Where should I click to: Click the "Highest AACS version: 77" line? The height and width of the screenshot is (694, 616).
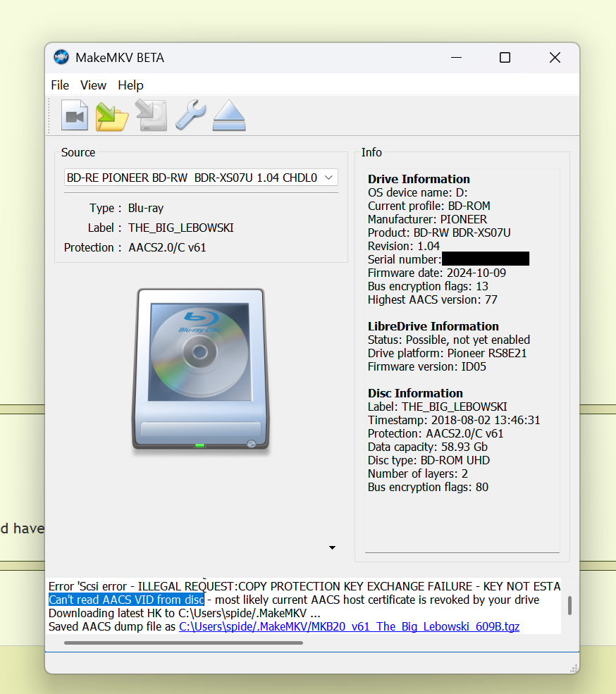[432, 299]
